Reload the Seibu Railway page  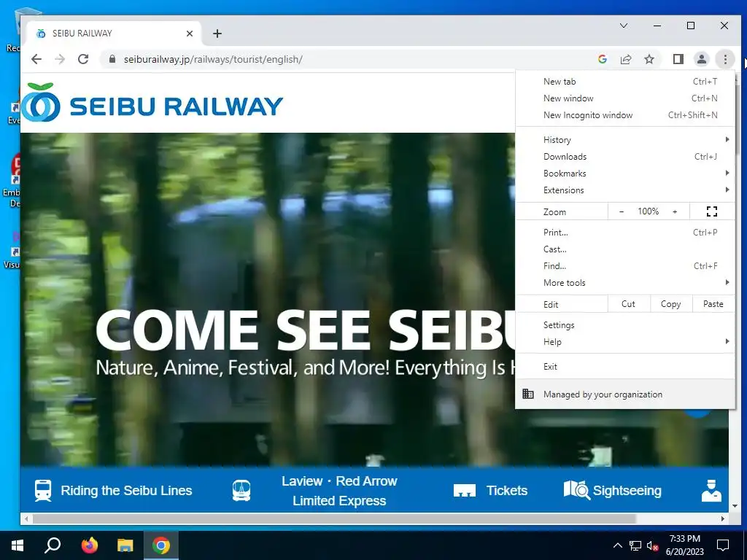point(83,59)
